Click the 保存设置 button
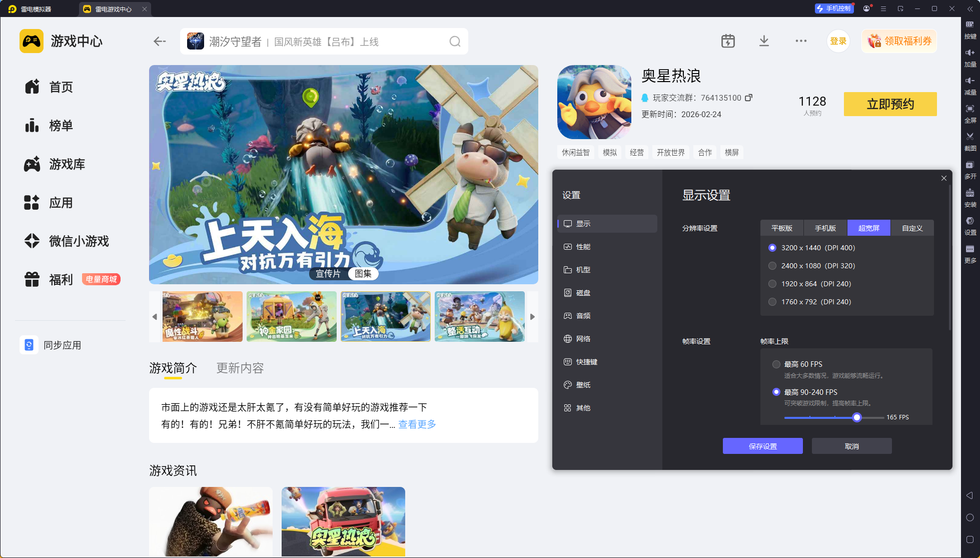 click(762, 446)
